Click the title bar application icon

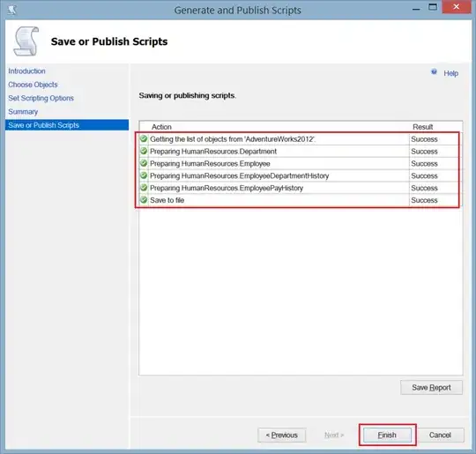pyautogui.click(x=12, y=10)
